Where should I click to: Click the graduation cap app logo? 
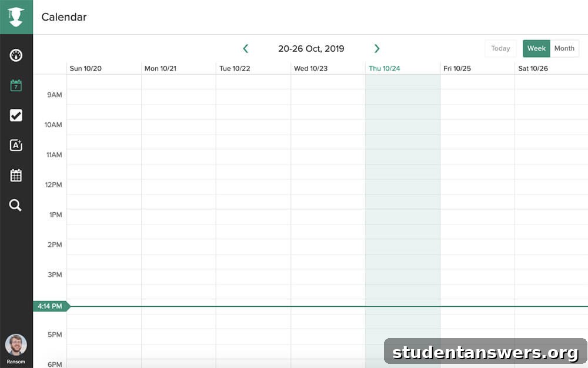click(x=16, y=17)
